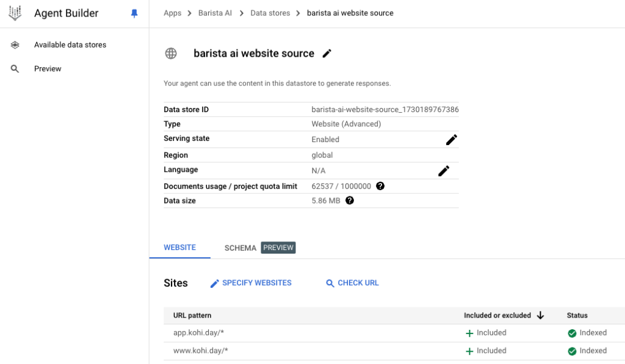625x364 pixels.
Task: Click the 62537 / 1000000 documents usage value
Action: click(x=341, y=186)
